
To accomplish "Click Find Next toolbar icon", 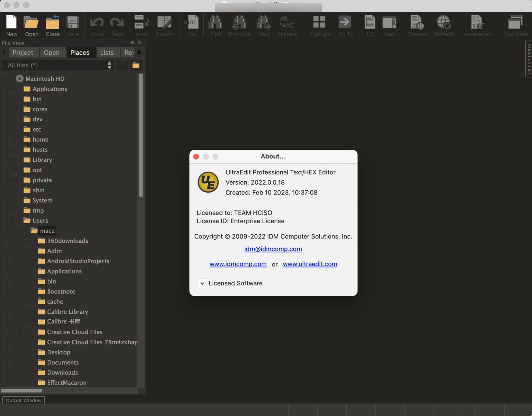I will coord(264,26).
